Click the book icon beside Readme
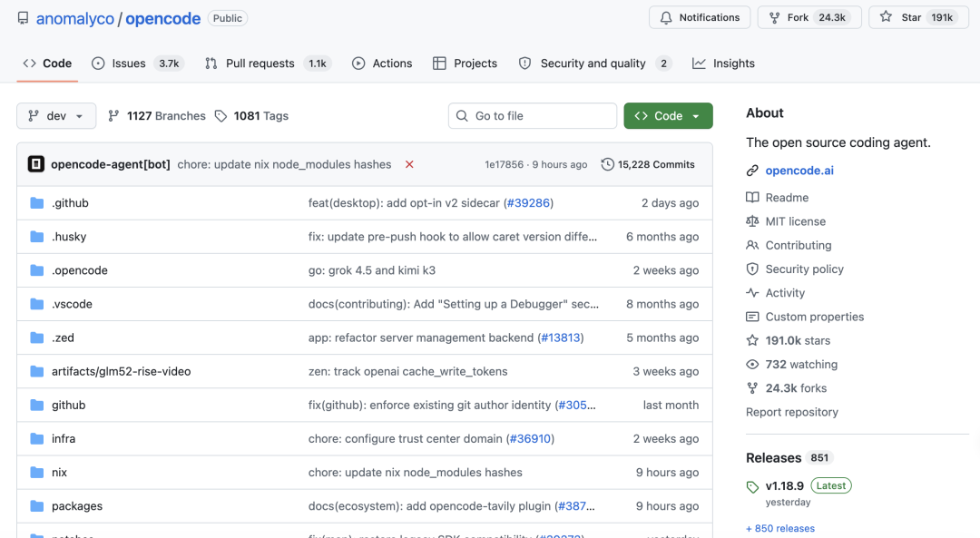The height and width of the screenshot is (538, 980). click(x=752, y=198)
